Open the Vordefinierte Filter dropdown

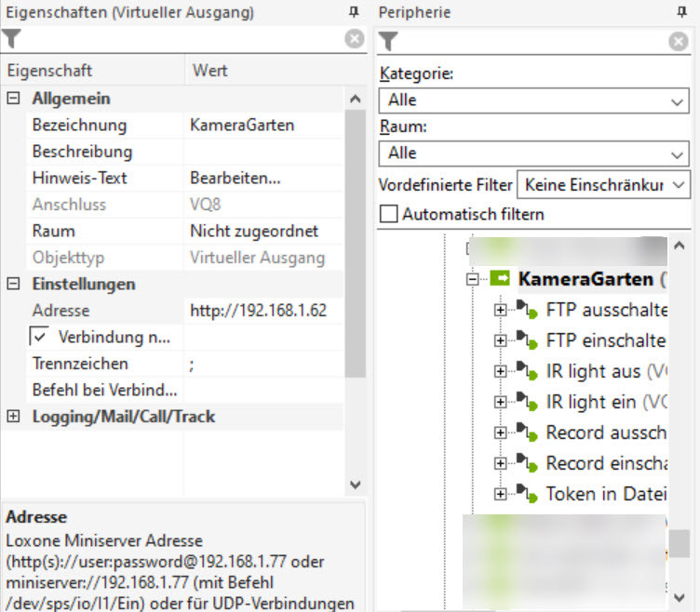603,184
